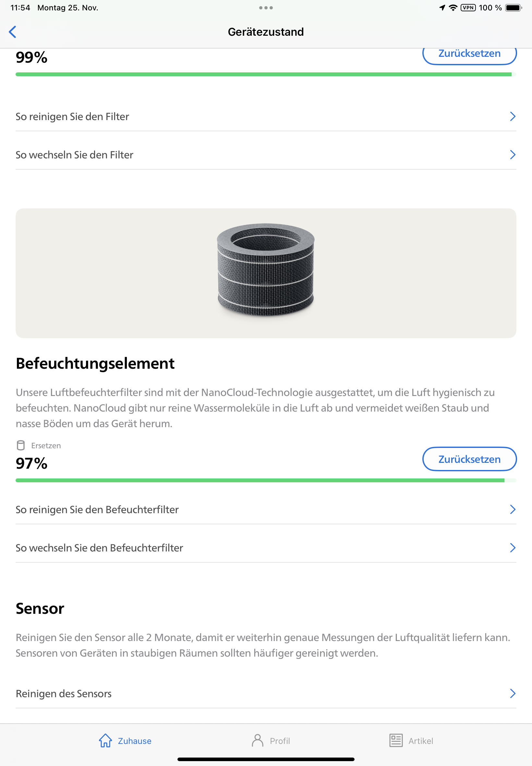Tap the three dots at top center
The width and height of the screenshot is (532, 766).
tap(266, 8)
